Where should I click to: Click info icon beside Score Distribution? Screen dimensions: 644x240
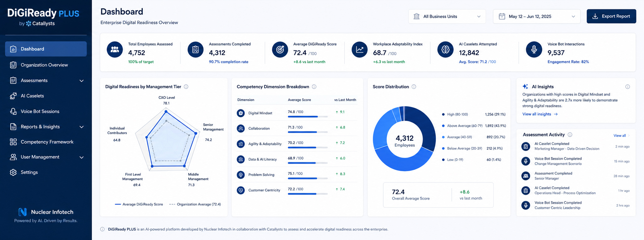[414, 87]
